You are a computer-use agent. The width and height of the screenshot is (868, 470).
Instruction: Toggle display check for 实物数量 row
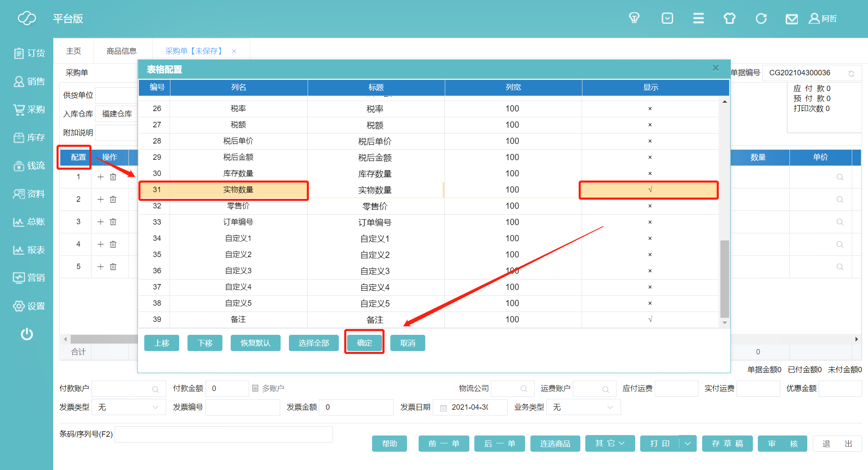pyautogui.click(x=650, y=190)
